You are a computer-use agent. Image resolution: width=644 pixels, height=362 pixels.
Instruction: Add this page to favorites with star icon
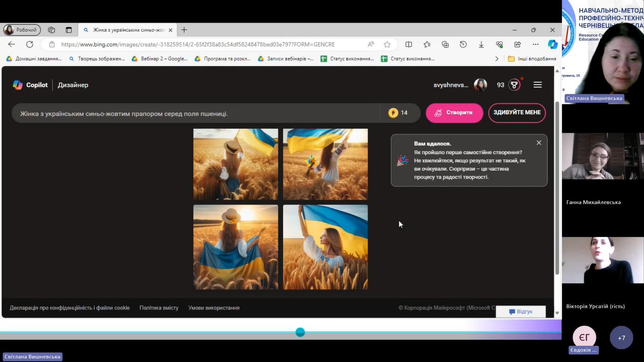[387, 44]
